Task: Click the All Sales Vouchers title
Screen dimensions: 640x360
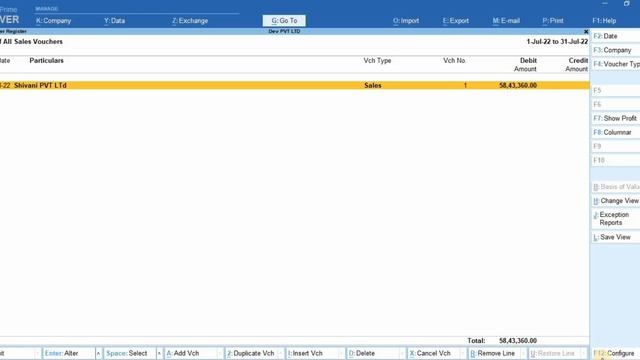Action: pos(33,42)
